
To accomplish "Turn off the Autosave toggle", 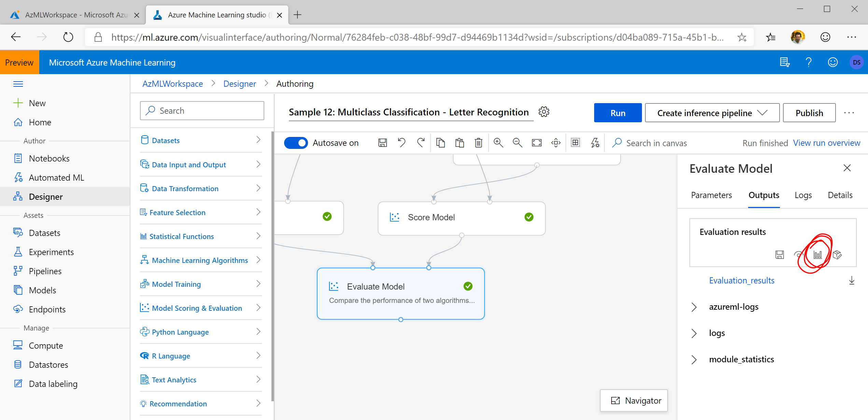I will 296,143.
